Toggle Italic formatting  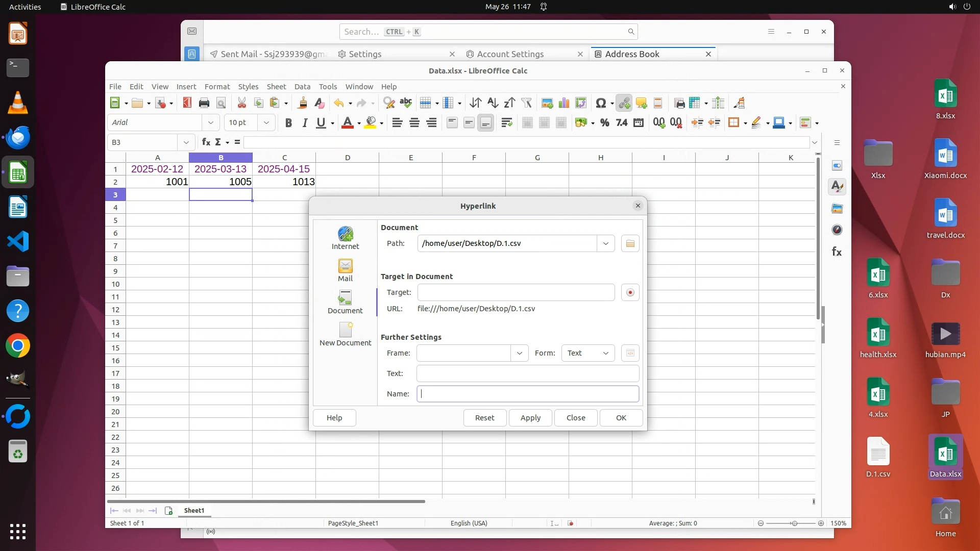pyautogui.click(x=305, y=122)
